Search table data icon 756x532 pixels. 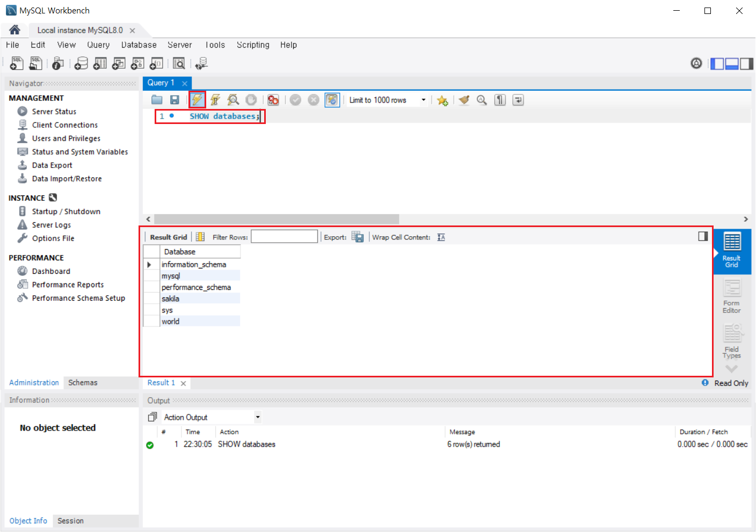coord(179,63)
